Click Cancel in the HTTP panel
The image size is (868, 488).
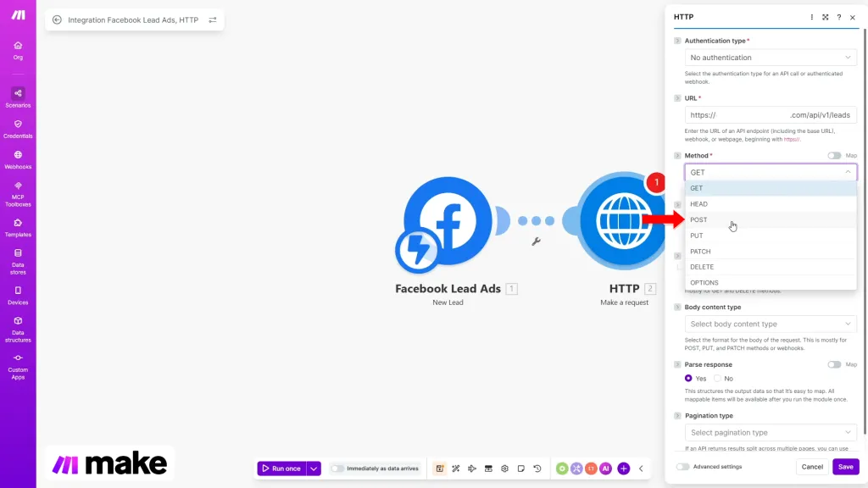coord(812,467)
